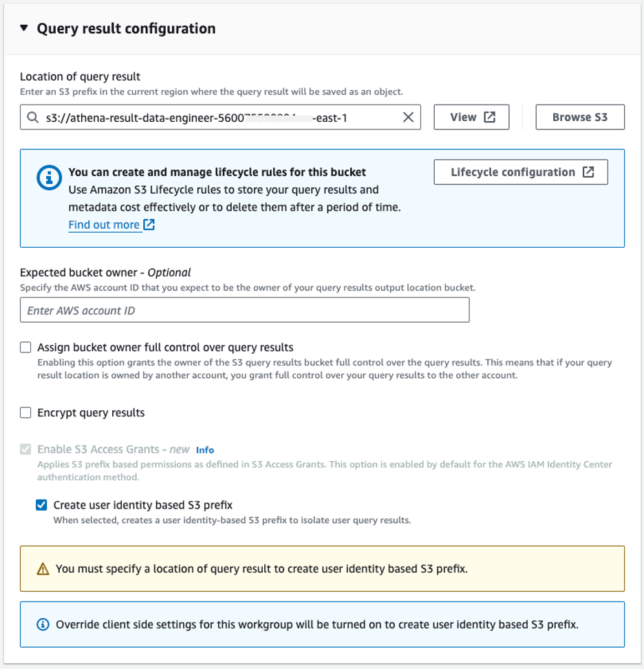
Task: Open Browse S3
Action: click(579, 117)
